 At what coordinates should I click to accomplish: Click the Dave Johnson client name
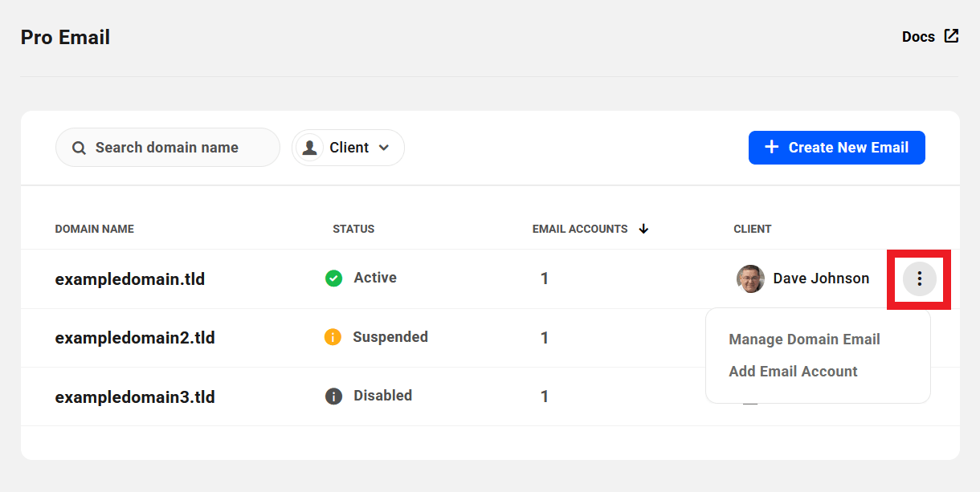point(821,279)
